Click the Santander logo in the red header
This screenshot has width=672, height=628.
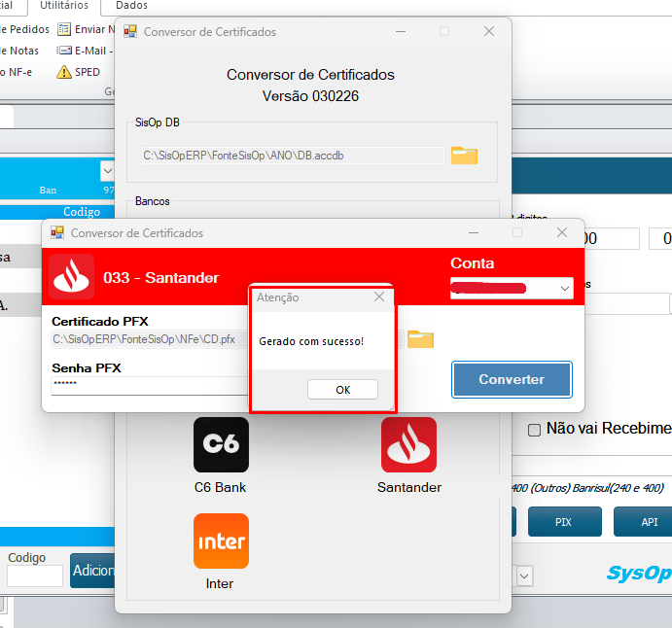[x=71, y=277]
